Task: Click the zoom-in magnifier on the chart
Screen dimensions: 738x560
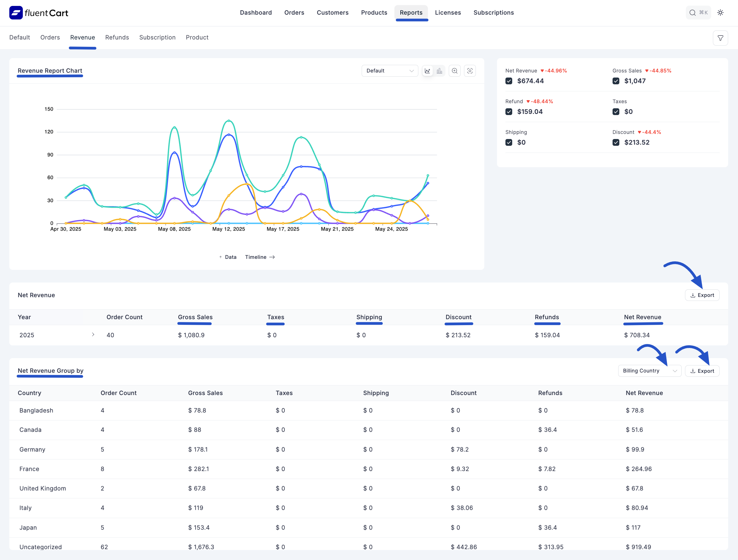Action: click(454, 71)
